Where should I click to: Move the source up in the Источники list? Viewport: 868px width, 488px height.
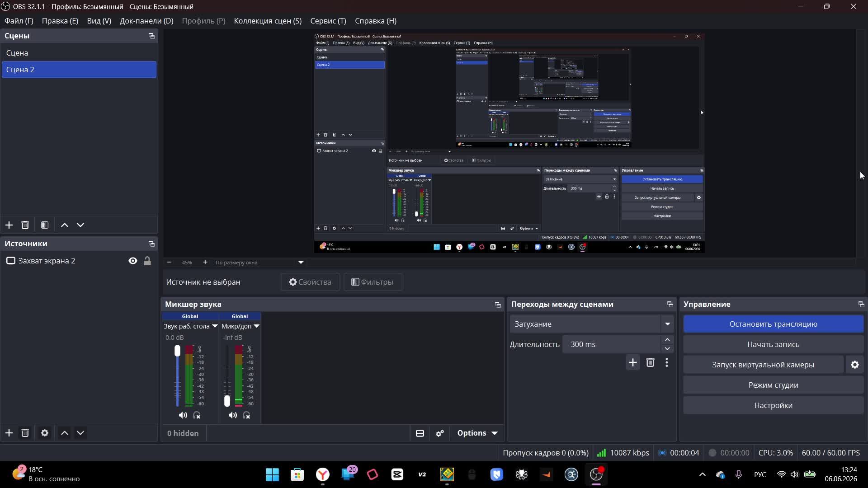tap(65, 433)
